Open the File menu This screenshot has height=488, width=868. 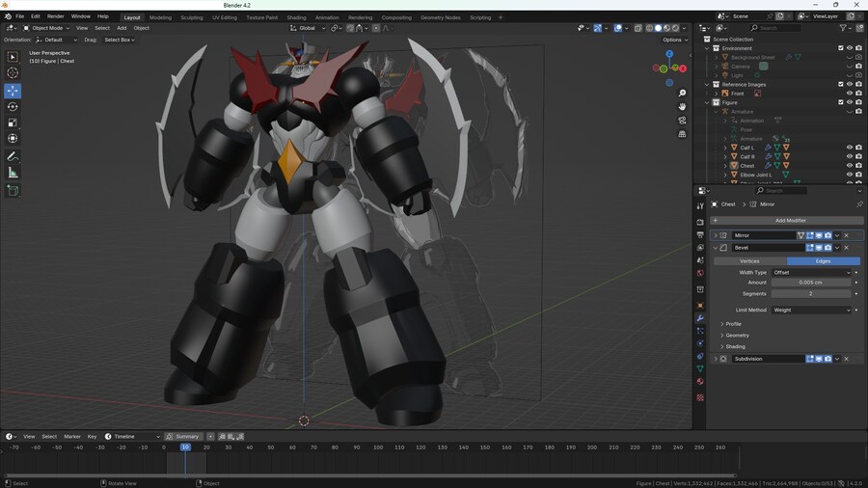(20, 16)
